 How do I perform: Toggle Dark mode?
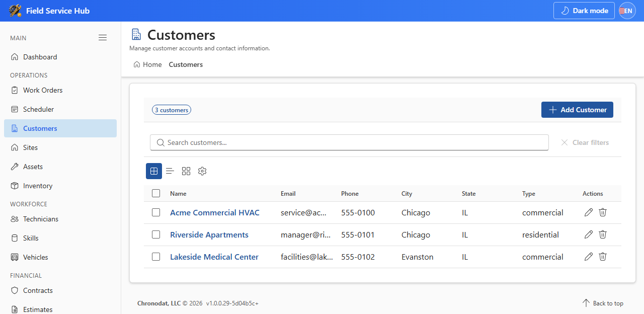click(x=584, y=11)
